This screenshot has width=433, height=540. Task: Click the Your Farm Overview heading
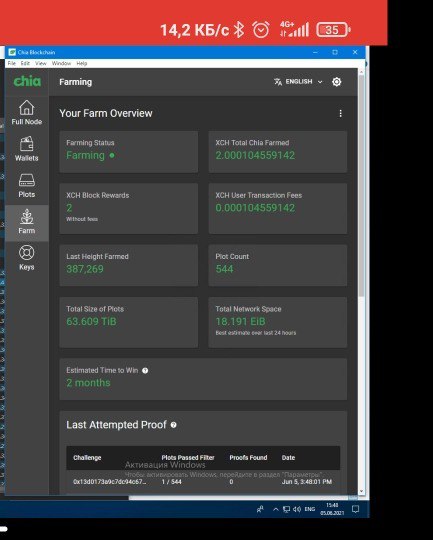[x=106, y=113]
